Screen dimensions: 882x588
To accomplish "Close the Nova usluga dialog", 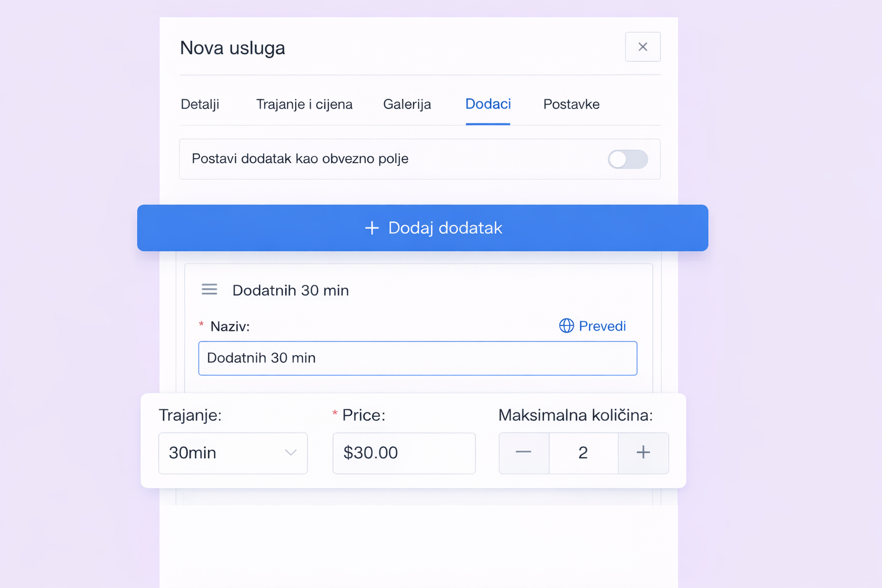I will [x=643, y=47].
